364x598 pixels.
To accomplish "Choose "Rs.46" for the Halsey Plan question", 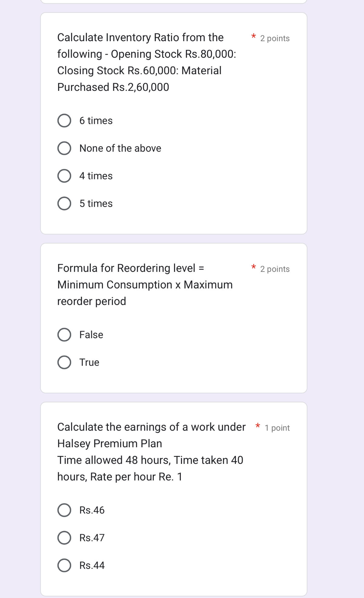I will [x=64, y=510].
